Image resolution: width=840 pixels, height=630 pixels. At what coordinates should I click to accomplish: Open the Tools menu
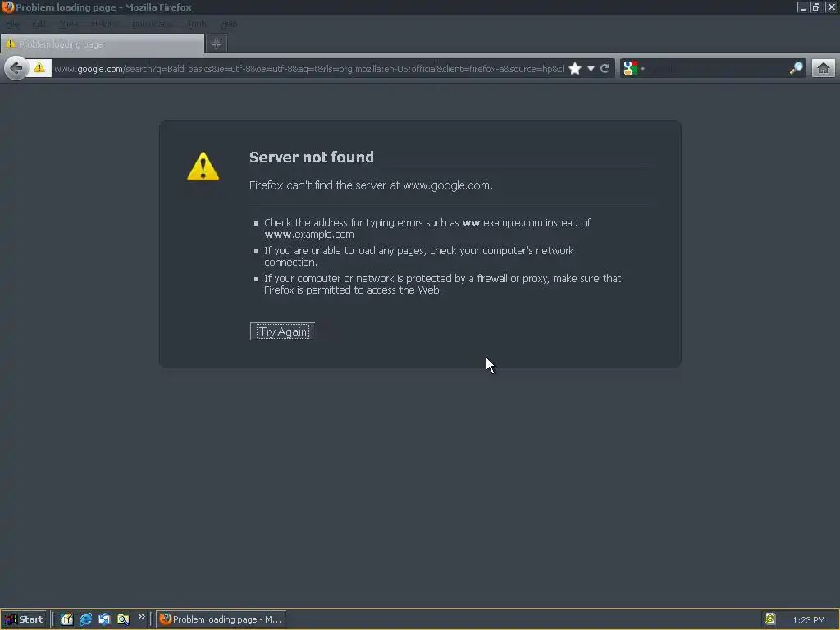coord(197,24)
